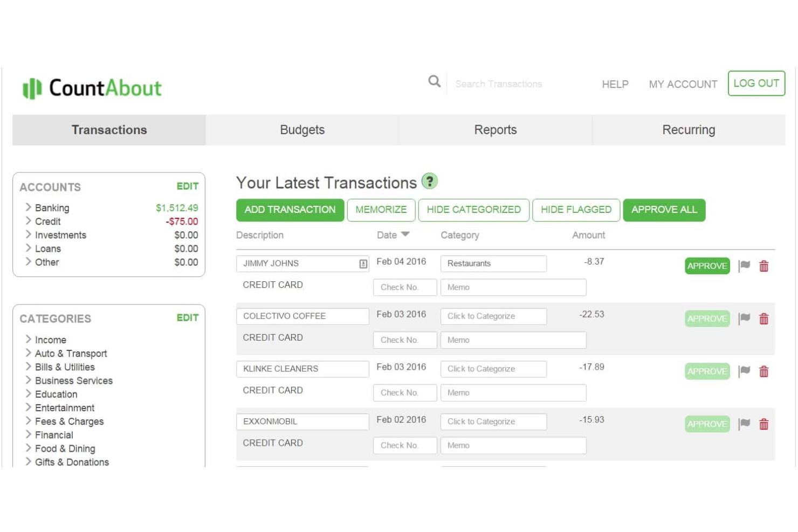Expand the Banking accounts group
Image resolution: width=798 pixels, height=532 pixels.
tap(28, 208)
